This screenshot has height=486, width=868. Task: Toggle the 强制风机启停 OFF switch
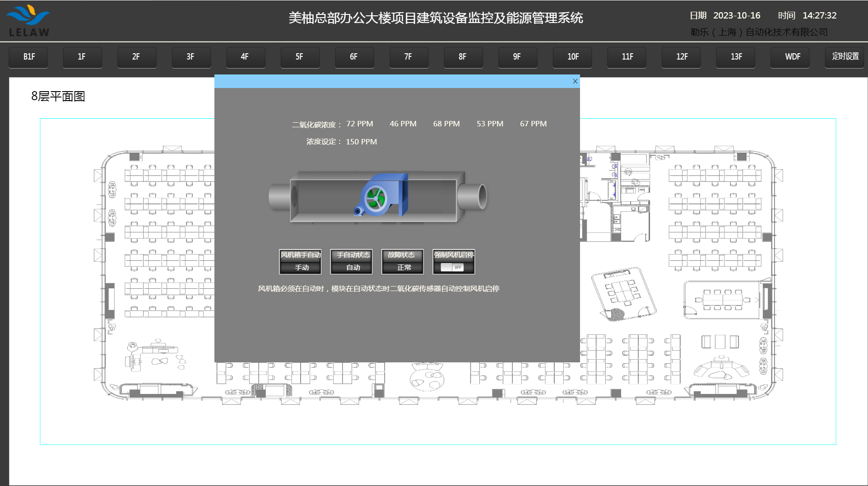click(x=453, y=267)
